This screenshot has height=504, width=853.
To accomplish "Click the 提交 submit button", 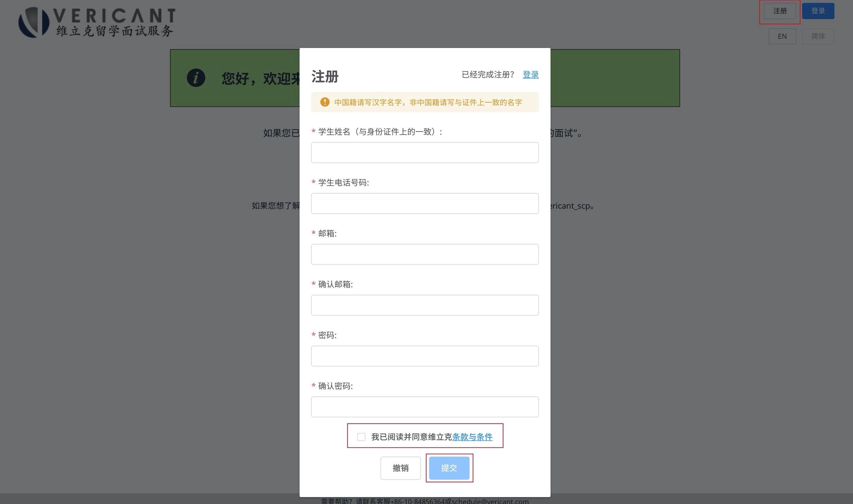I will click(x=449, y=468).
